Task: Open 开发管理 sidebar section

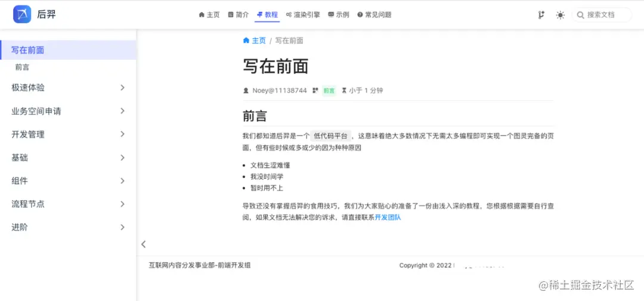Action: (68, 134)
